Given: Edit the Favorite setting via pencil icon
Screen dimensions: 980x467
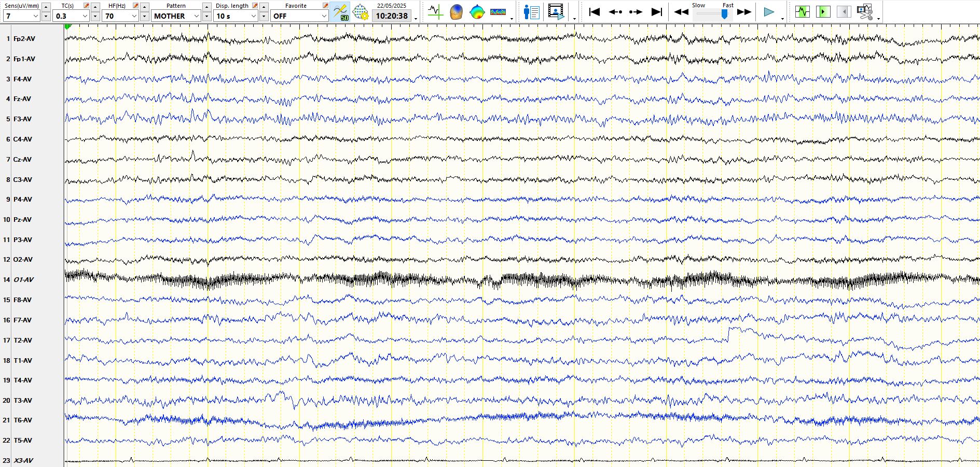Looking at the screenshot, I should coord(325,6).
